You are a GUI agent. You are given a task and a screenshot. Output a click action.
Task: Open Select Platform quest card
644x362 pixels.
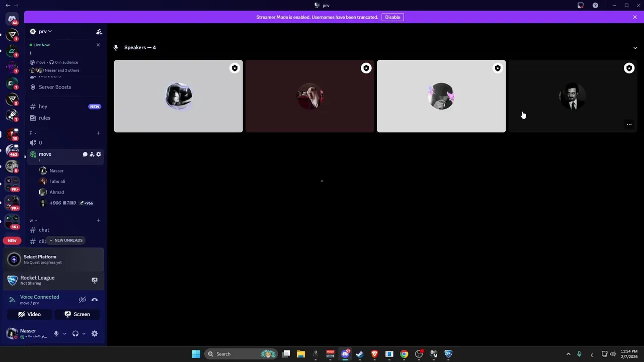54,259
